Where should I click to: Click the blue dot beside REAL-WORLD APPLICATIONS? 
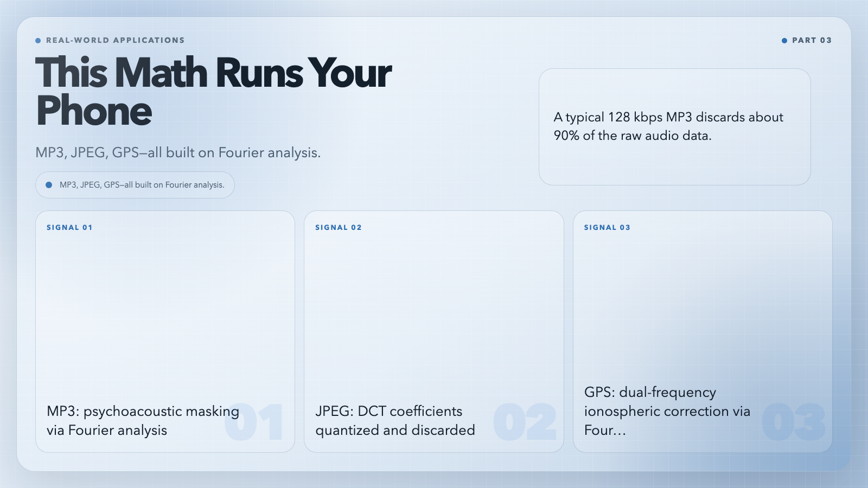click(38, 41)
